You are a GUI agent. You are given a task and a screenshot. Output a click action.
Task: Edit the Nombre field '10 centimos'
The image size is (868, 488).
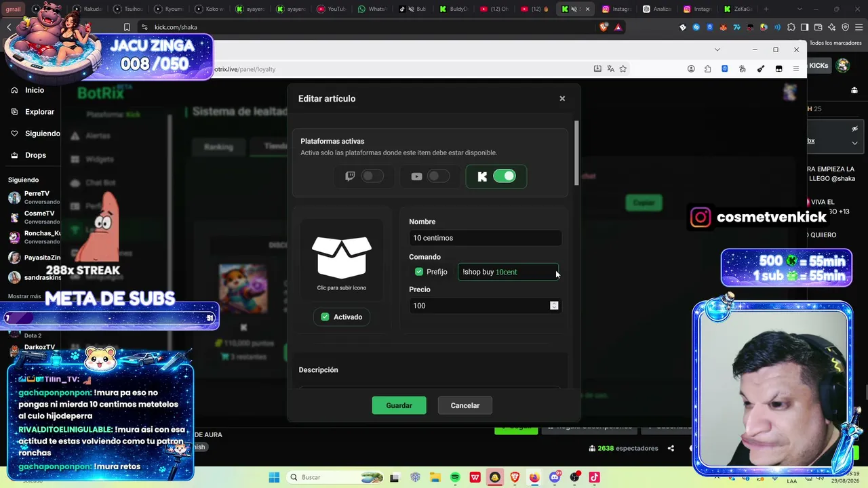click(x=485, y=238)
